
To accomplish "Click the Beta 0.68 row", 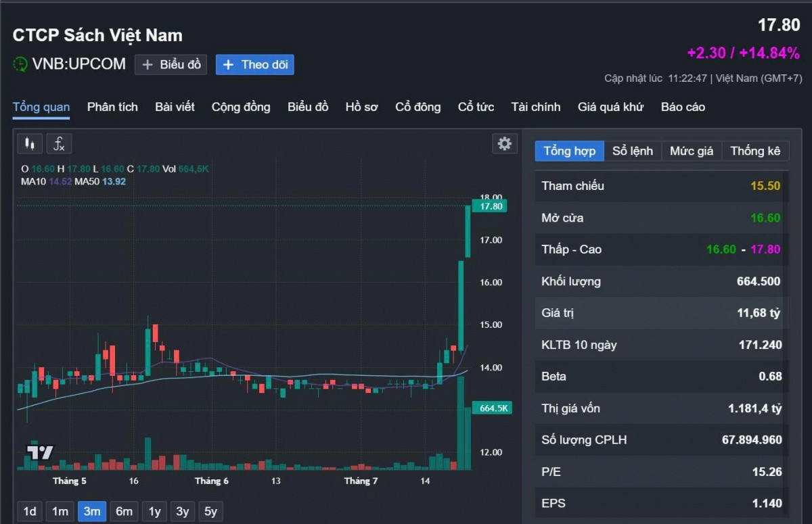I will pos(661,377).
